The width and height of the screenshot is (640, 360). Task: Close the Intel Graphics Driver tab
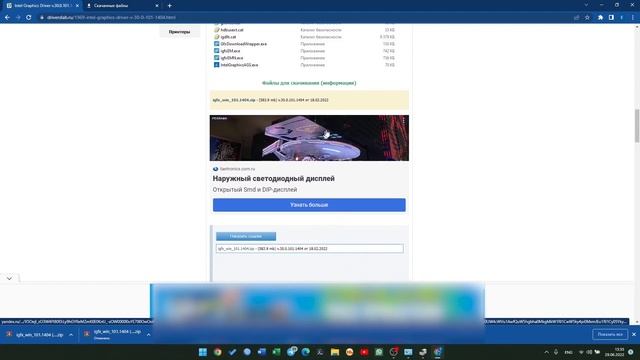(x=77, y=6)
